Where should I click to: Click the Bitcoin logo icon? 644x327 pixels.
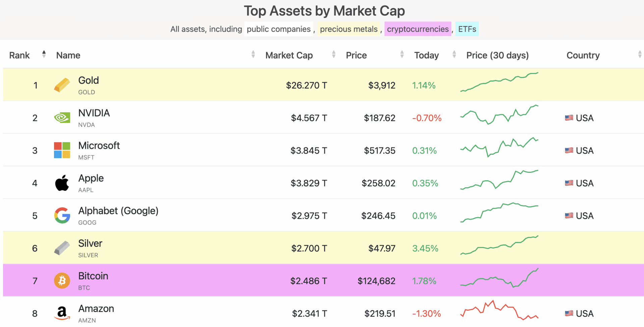(62, 280)
